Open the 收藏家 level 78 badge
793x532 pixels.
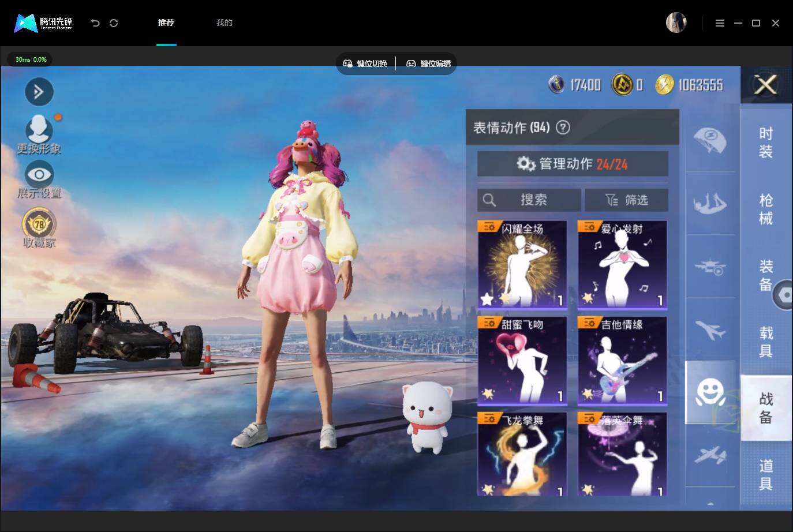(x=39, y=228)
